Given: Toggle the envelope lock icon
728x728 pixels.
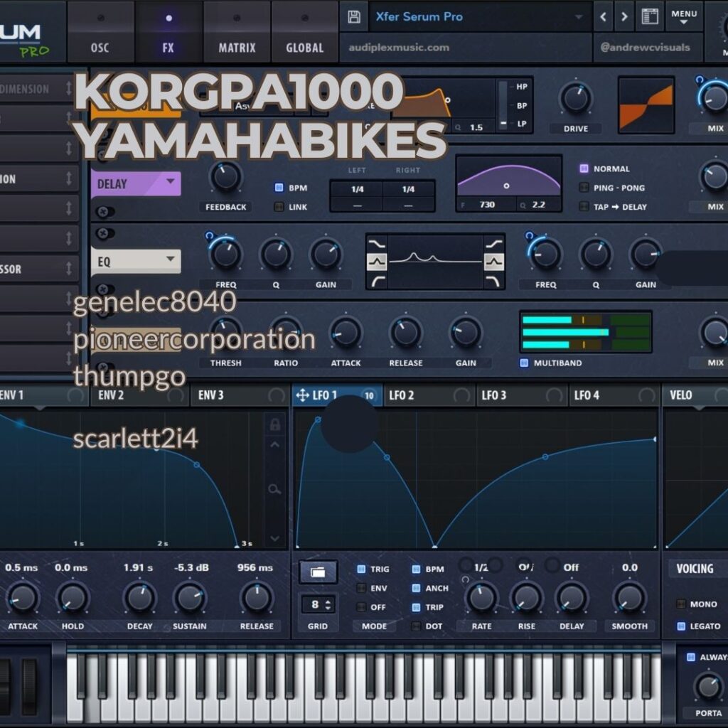Looking at the screenshot, I should [x=274, y=424].
